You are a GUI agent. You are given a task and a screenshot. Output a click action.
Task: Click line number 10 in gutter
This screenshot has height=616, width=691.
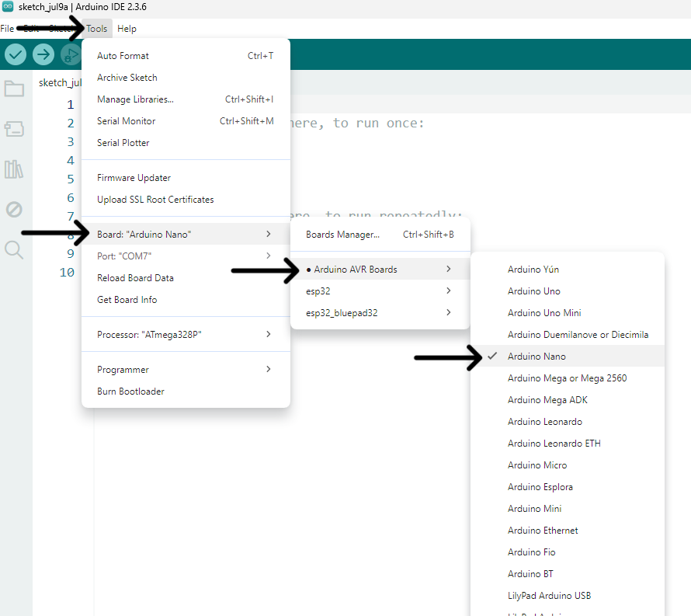(x=67, y=273)
